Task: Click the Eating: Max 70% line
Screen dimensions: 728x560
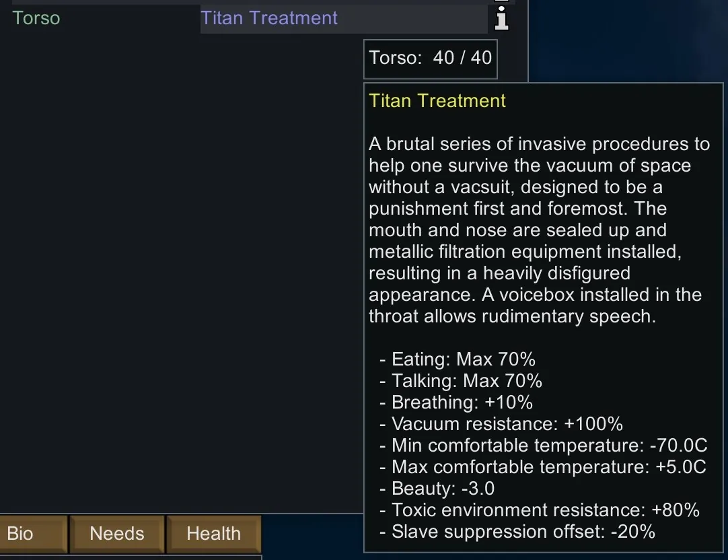Action: tap(464, 359)
